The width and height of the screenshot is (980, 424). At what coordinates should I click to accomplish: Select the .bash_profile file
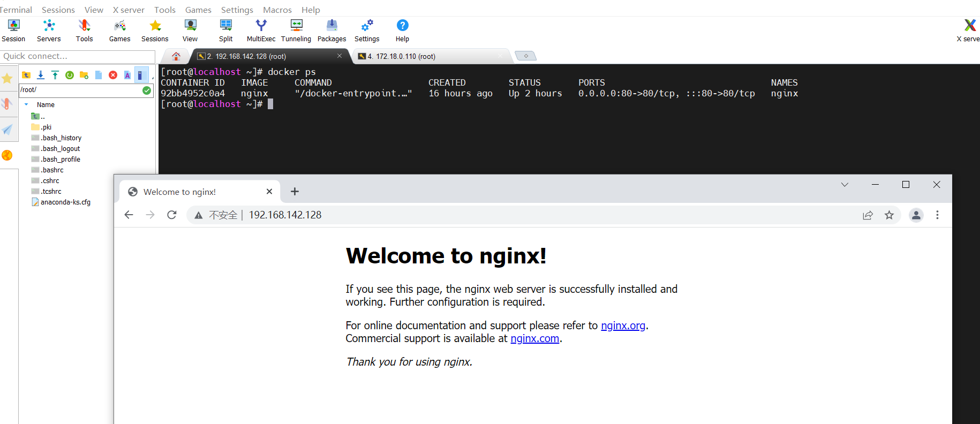56,159
